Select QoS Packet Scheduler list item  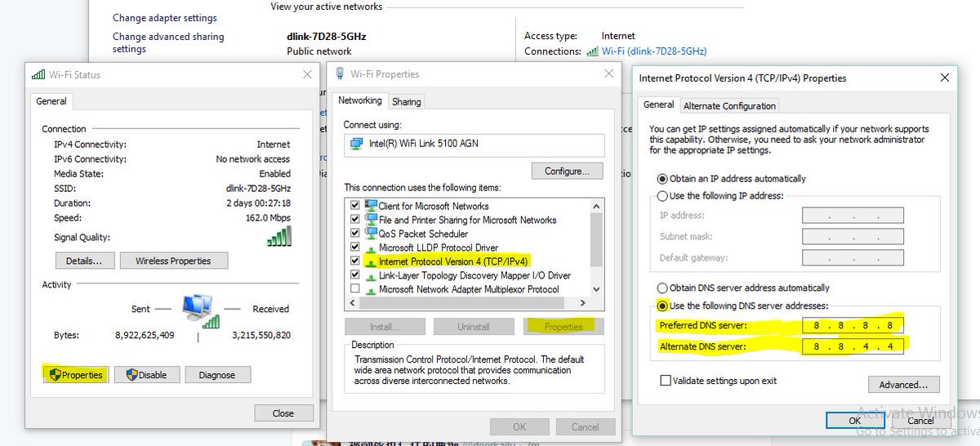(x=422, y=234)
